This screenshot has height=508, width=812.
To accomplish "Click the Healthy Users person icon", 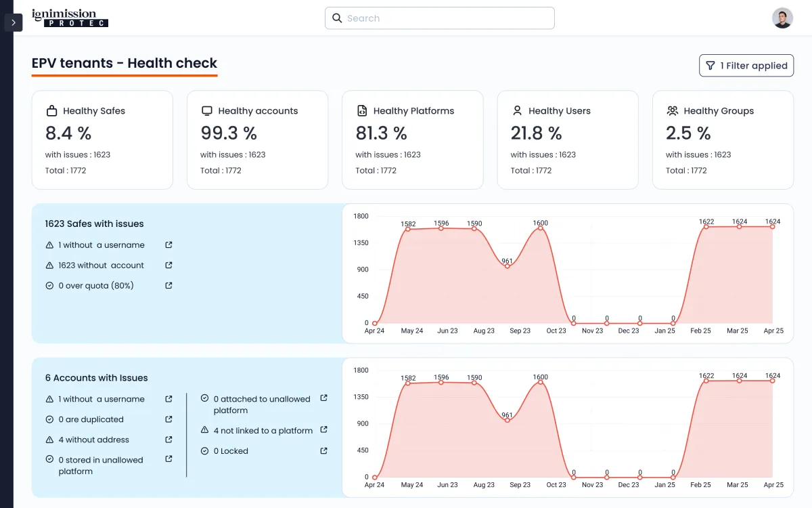I will (517, 110).
